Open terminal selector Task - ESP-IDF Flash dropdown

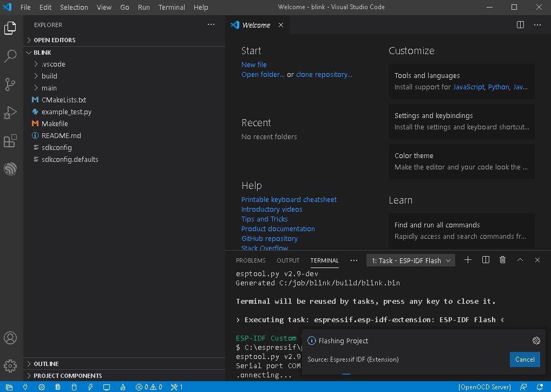(x=410, y=260)
